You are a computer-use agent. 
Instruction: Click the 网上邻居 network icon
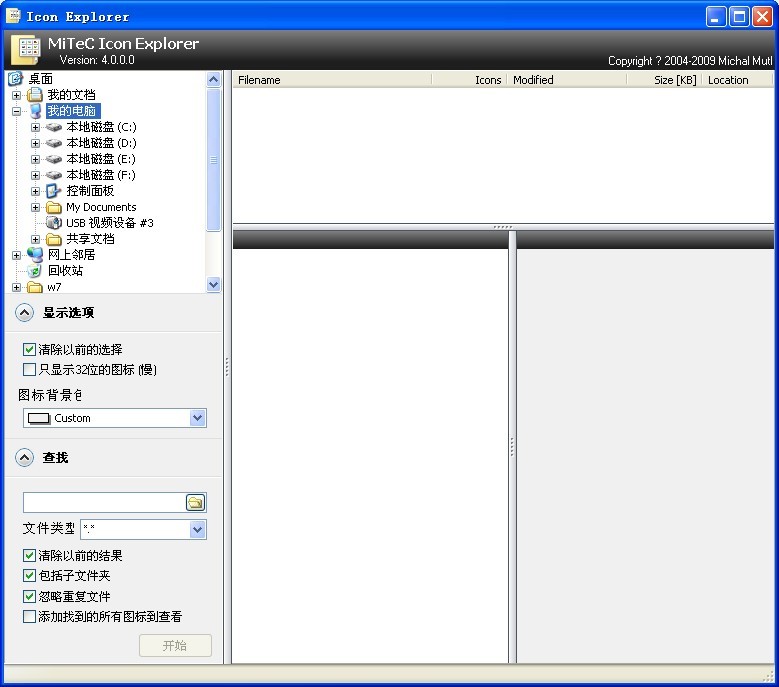tap(35, 255)
